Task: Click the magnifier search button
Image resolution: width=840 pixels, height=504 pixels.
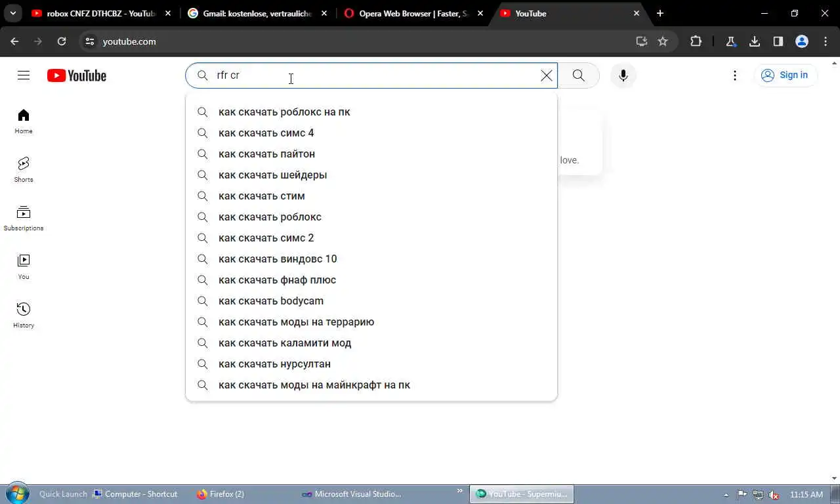Action: click(x=578, y=75)
